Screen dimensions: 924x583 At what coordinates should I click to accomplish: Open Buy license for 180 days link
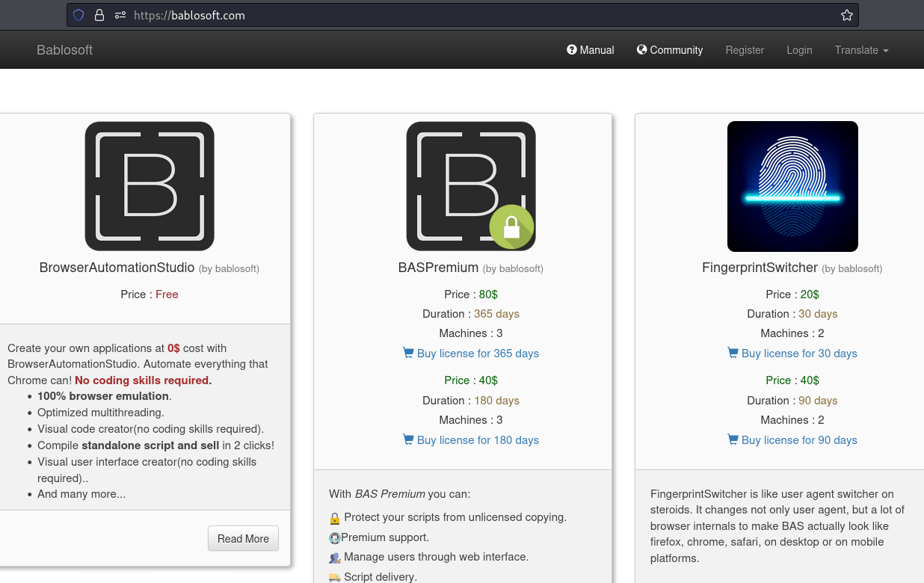click(x=478, y=439)
